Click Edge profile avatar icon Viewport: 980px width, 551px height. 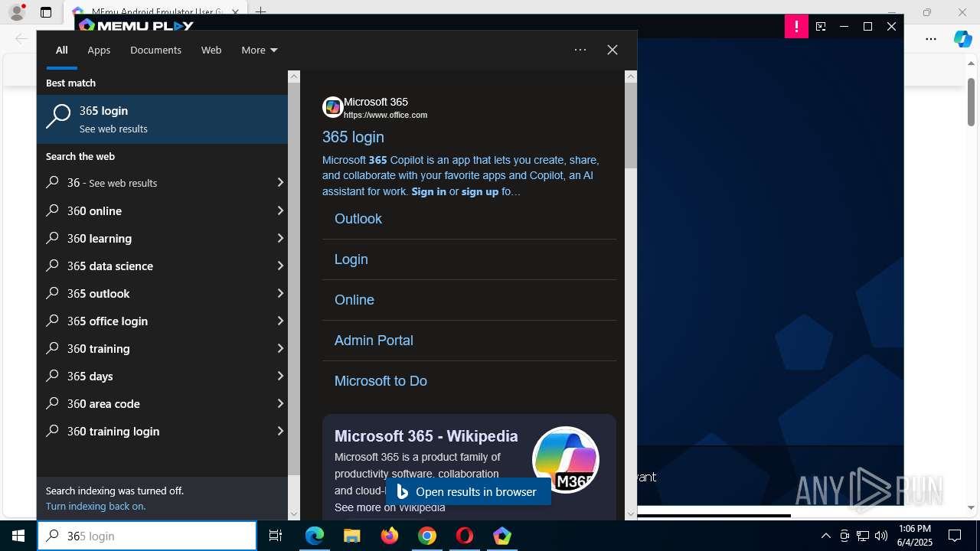[x=17, y=12]
